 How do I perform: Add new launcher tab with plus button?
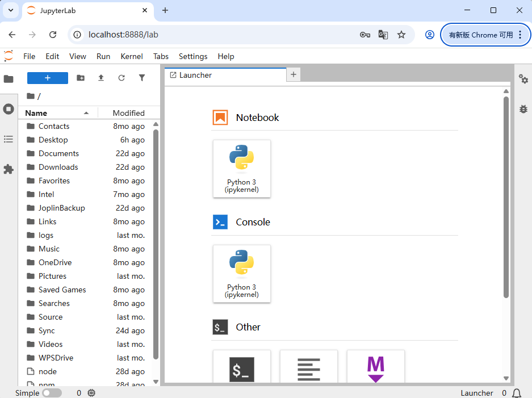[294, 74]
